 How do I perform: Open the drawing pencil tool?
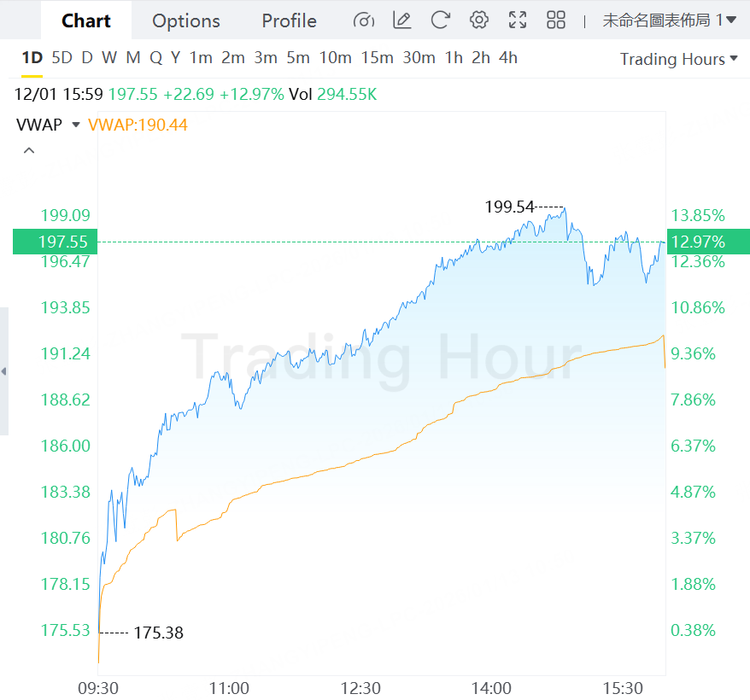coord(401,20)
